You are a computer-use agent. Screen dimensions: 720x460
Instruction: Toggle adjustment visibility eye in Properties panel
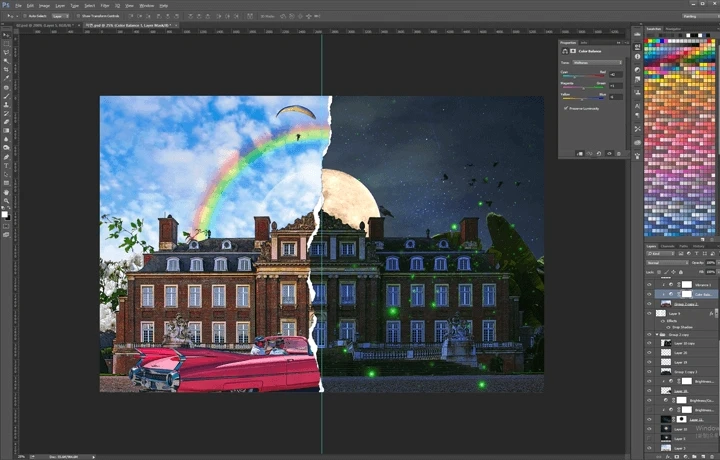pos(609,154)
